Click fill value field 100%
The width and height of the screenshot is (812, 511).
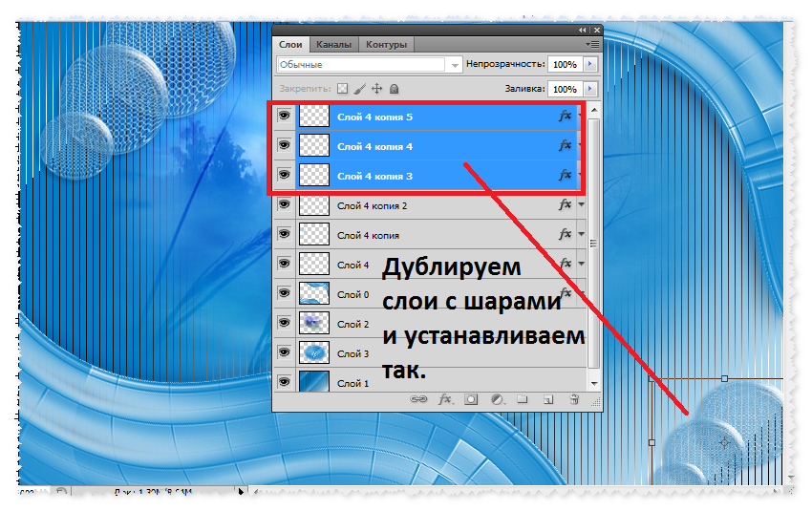(x=565, y=89)
